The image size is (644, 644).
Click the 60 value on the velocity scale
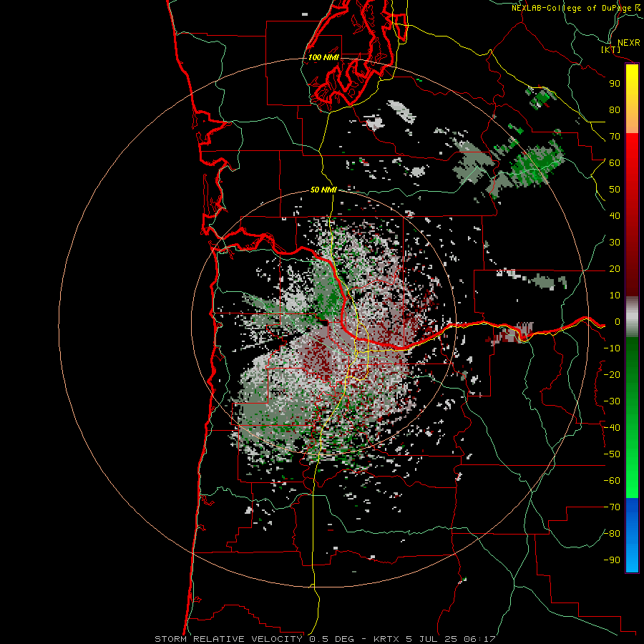point(615,163)
